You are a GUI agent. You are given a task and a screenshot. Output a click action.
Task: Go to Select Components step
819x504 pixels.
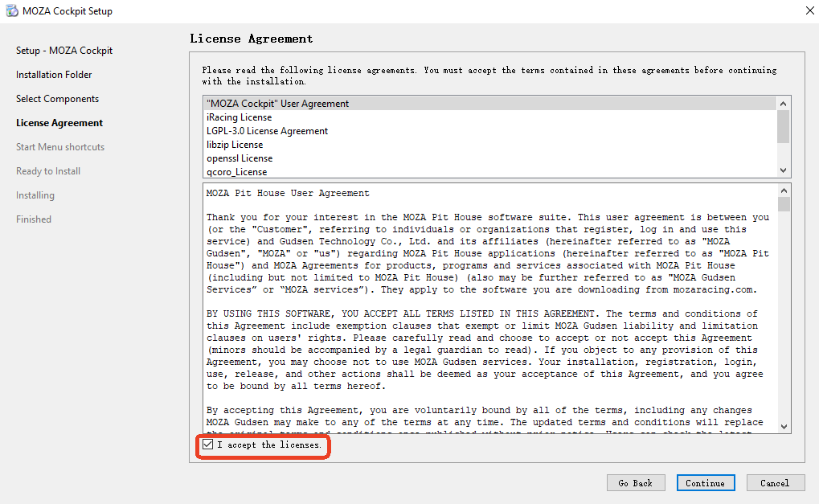tap(57, 99)
